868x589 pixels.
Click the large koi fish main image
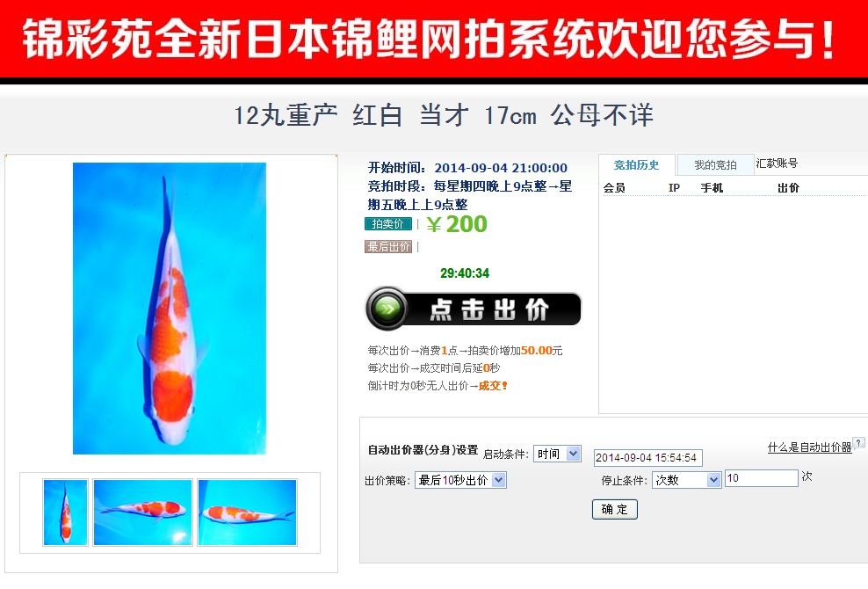coord(170,309)
